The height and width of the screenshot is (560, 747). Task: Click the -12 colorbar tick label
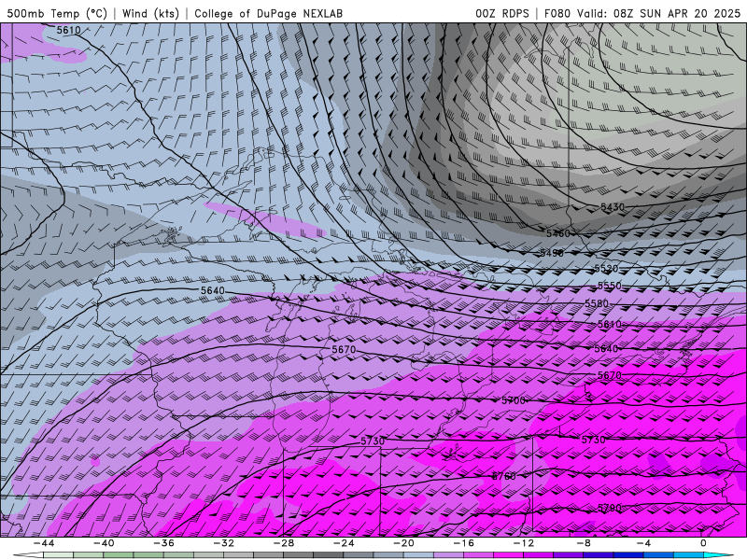pyautogui.click(x=523, y=543)
